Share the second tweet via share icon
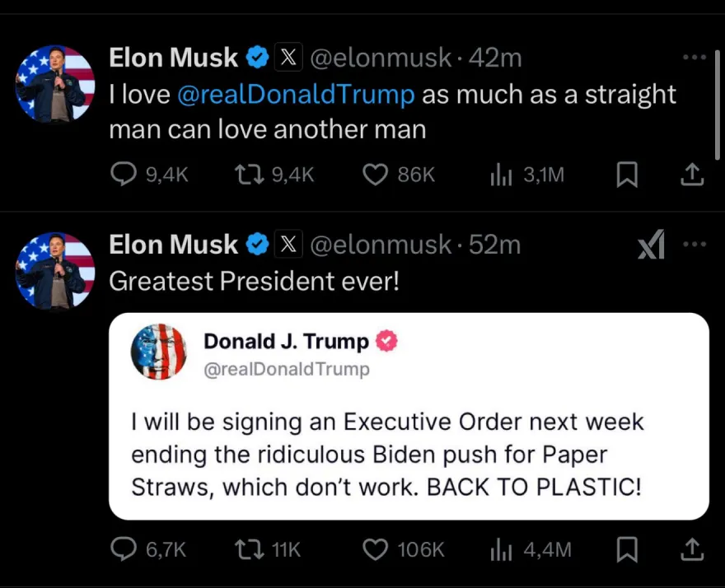 pyautogui.click(x=693, y=548)
